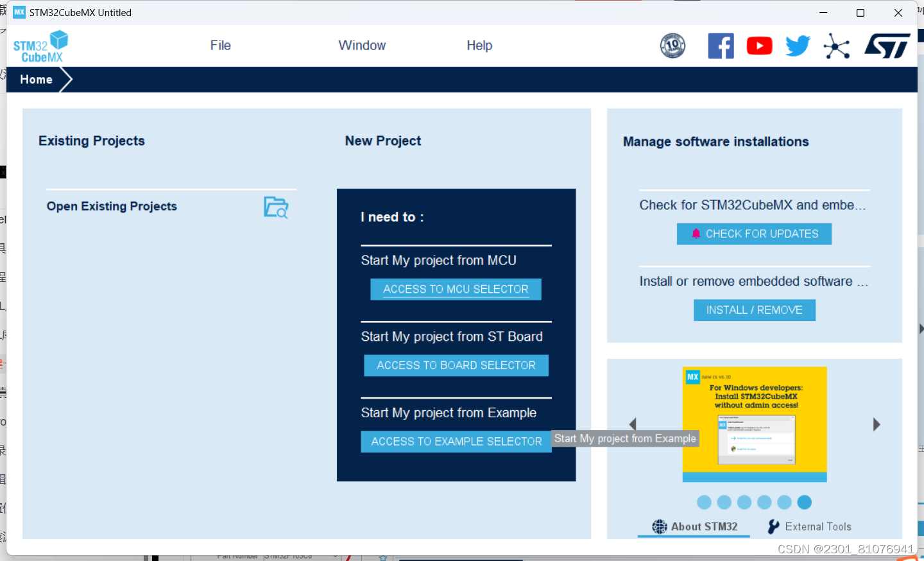Click the bell icon on CHECK FOR UPDATES
The height and width of the screenshot is (561, 924).
(x=696, y=234)
